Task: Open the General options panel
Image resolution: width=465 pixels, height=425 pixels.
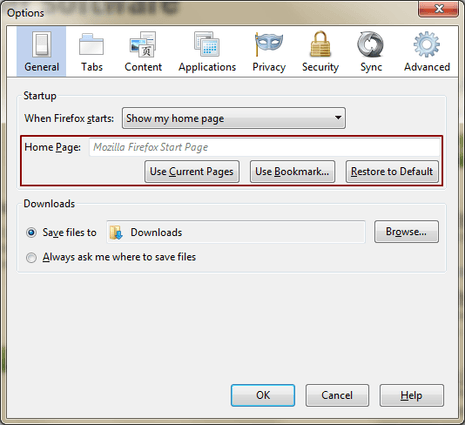Action: coord(41,52)
